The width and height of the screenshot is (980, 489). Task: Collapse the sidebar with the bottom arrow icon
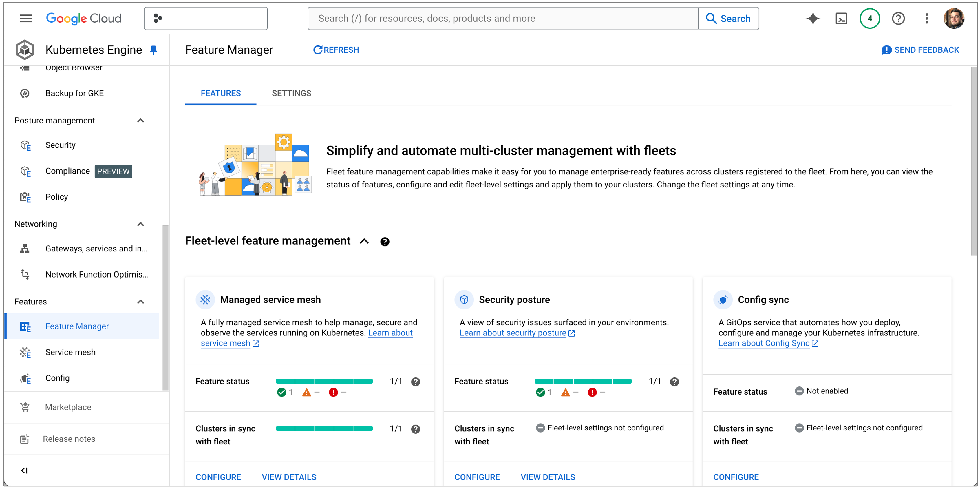(x=24, y=470)
